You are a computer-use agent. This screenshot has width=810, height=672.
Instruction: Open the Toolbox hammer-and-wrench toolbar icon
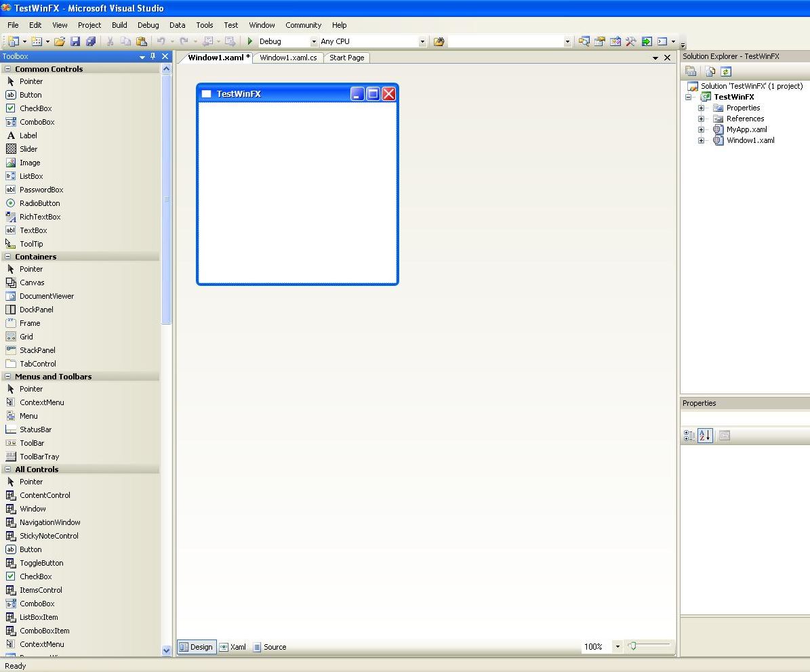pos(631,41)
